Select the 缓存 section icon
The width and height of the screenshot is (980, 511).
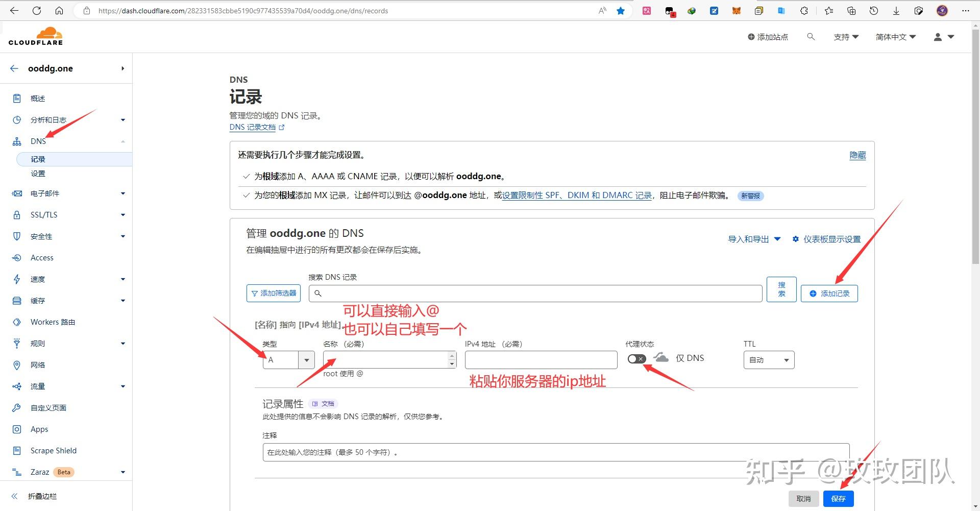(17, 300)
